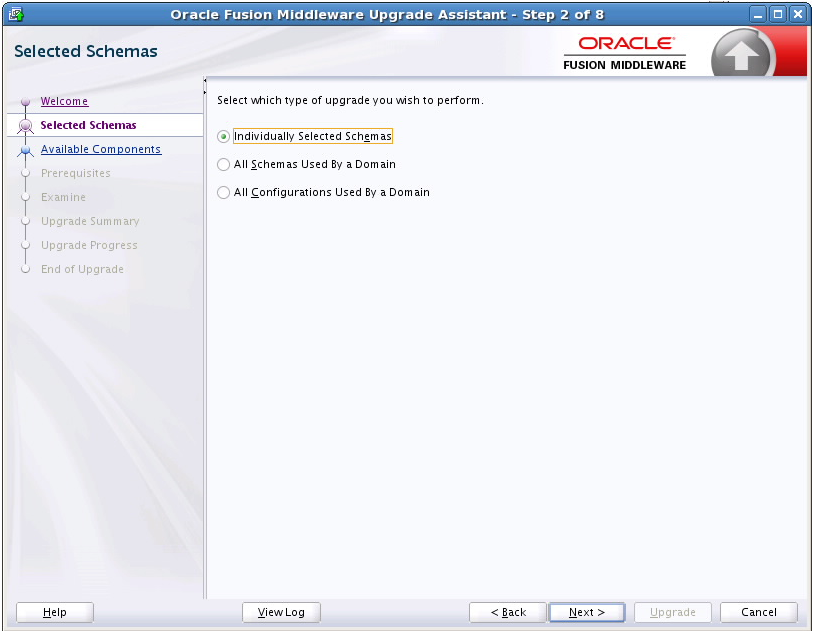This screenshot has height=634, width=815.
Task: Go to Available Components step
Action: coord(101,149)
